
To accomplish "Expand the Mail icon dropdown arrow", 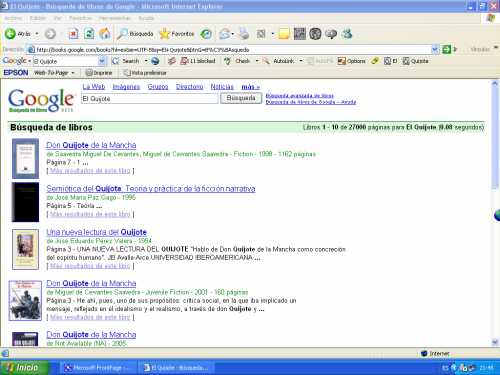I will [x=233, y=34].
